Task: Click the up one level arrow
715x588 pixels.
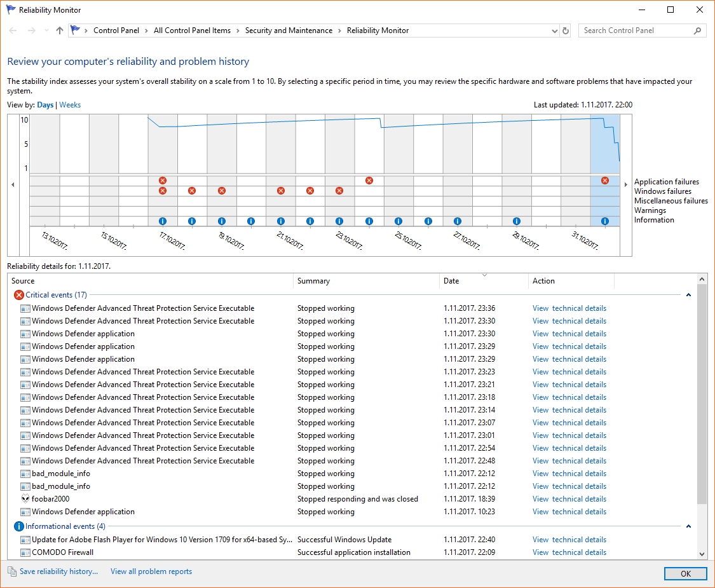Action: tap(60, 31)
